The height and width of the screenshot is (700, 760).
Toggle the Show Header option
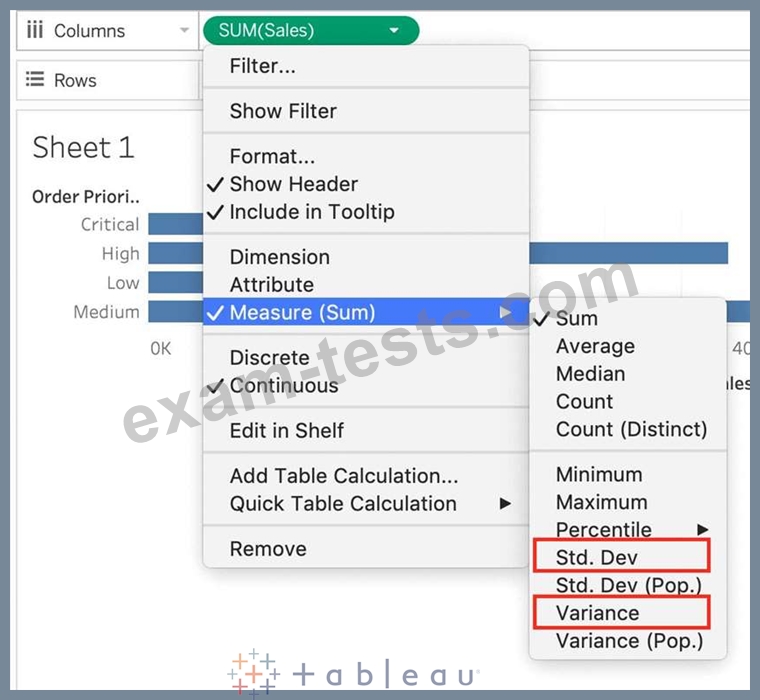coord(293,184)
